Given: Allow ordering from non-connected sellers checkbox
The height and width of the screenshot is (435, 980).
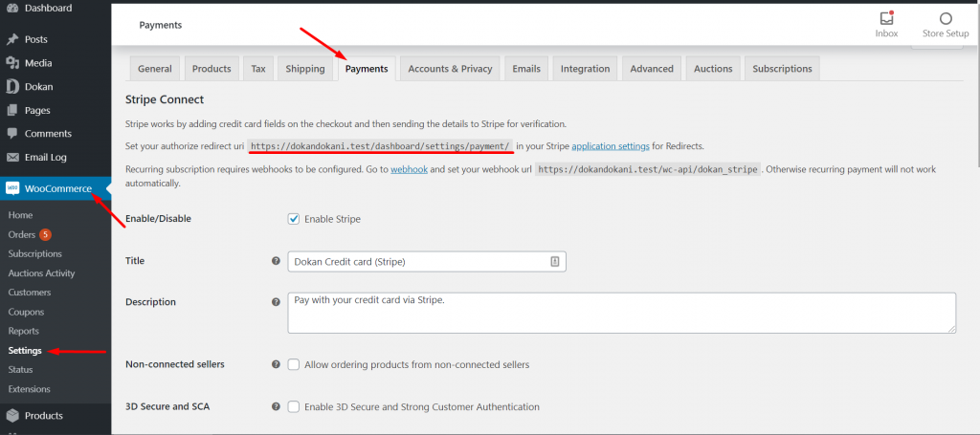Looking at the screenshot, I should point(294,364).
